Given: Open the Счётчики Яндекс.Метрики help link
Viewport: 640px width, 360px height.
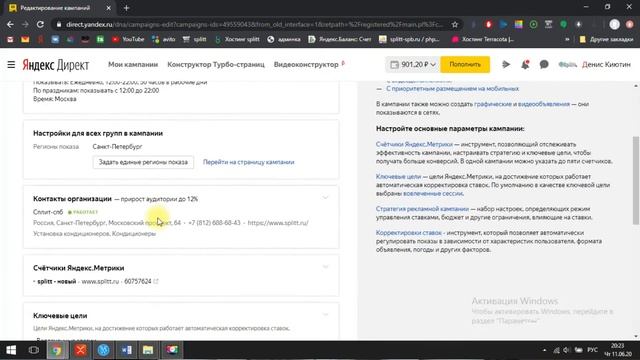Looking at the screenshot, I should (x=414, y=144).
